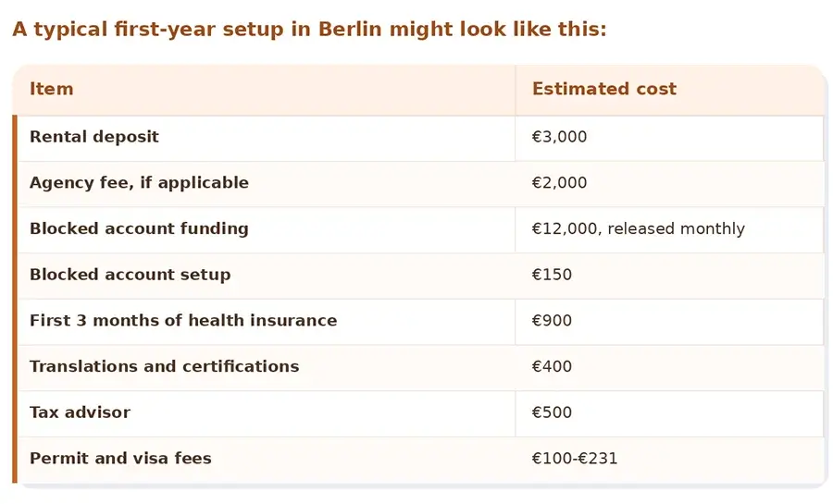
Task: Click the €2,000 agency fee amount
Action: pyautogui.click(x=559, y=183)
